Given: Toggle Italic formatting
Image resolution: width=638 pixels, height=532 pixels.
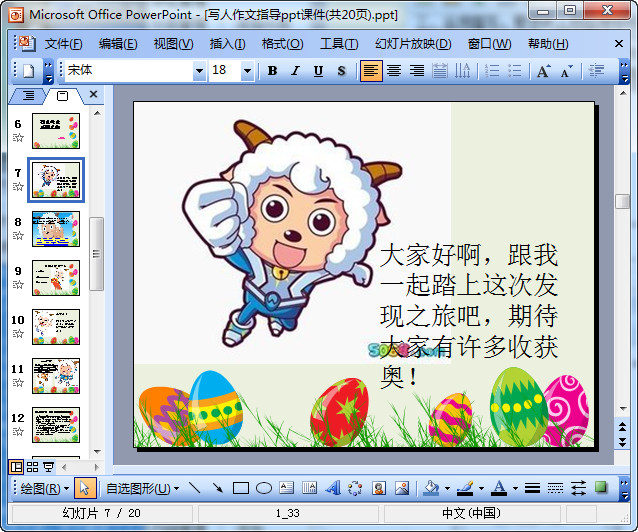Looking at the screenshot, I should [x=295, y=71].
